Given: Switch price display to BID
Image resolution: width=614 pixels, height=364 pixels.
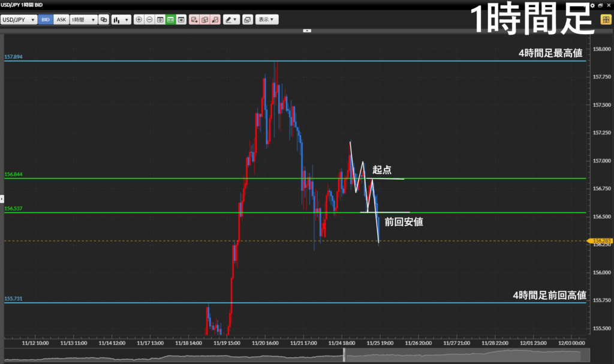Looking at the screenshot, I should (46, 19).
